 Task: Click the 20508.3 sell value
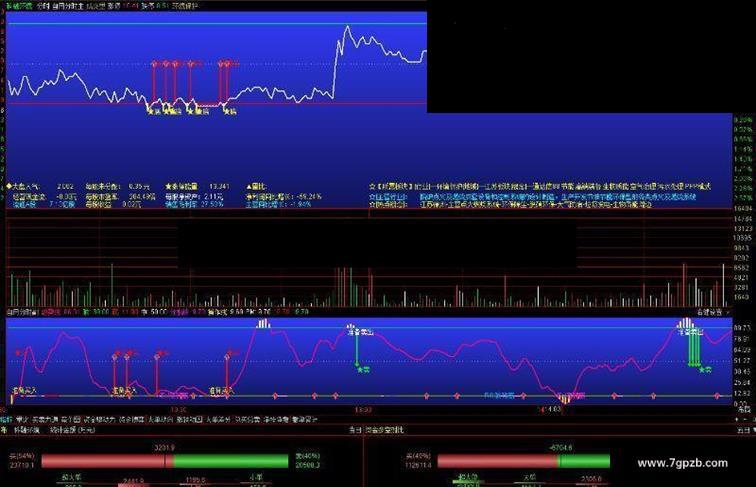[x=308, y=465]
